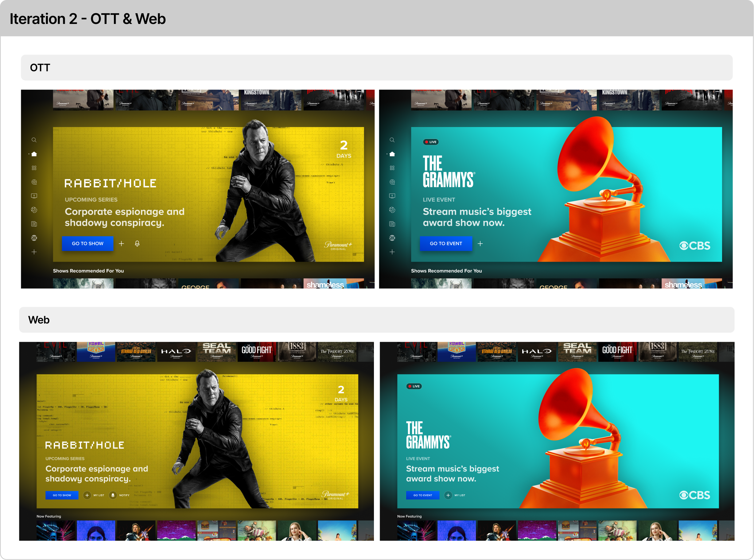Image resolution: width=754 pixels, height=560 pixels.
Task: Click live TV lightning icon in Rabbit Hole sidebar
Action: click(34, 196)
